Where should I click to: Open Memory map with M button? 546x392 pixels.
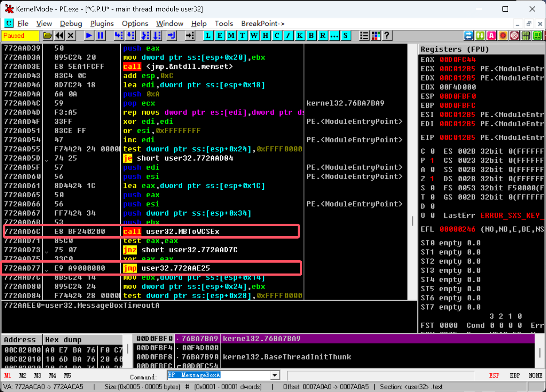(231, 35)
